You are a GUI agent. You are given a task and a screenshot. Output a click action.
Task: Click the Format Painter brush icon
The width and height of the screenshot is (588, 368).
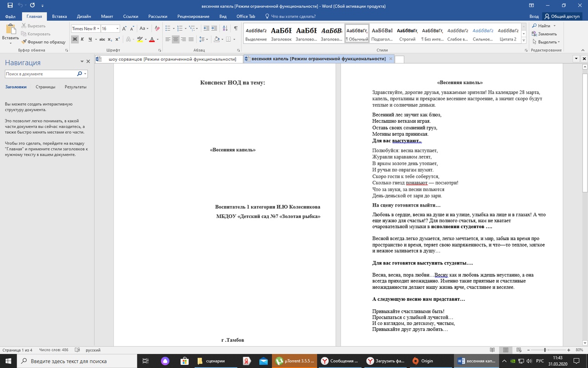[24, 42]
